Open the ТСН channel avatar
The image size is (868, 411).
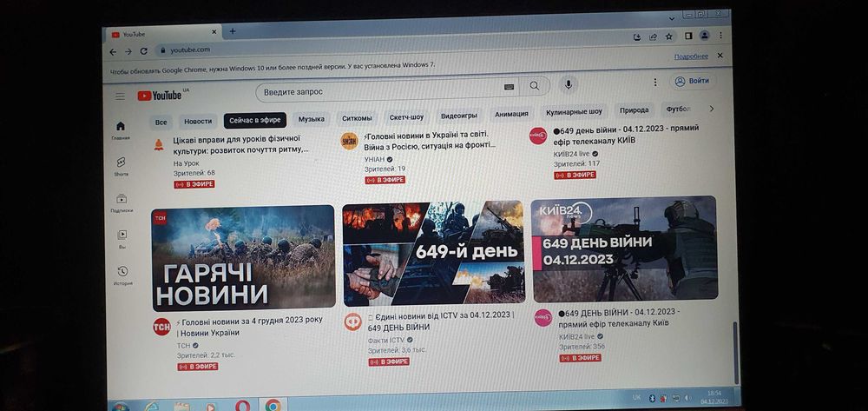coord(161,326)
